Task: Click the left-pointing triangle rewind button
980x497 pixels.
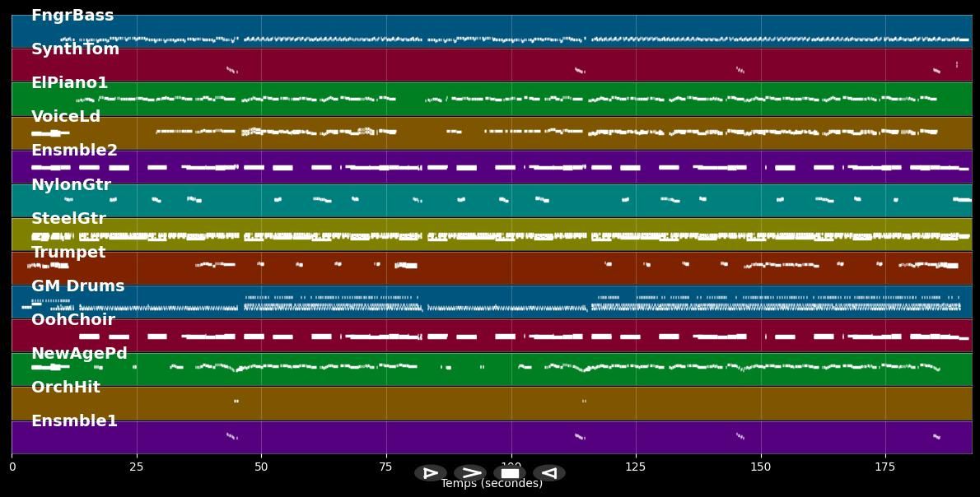Action: coord(549,473)
